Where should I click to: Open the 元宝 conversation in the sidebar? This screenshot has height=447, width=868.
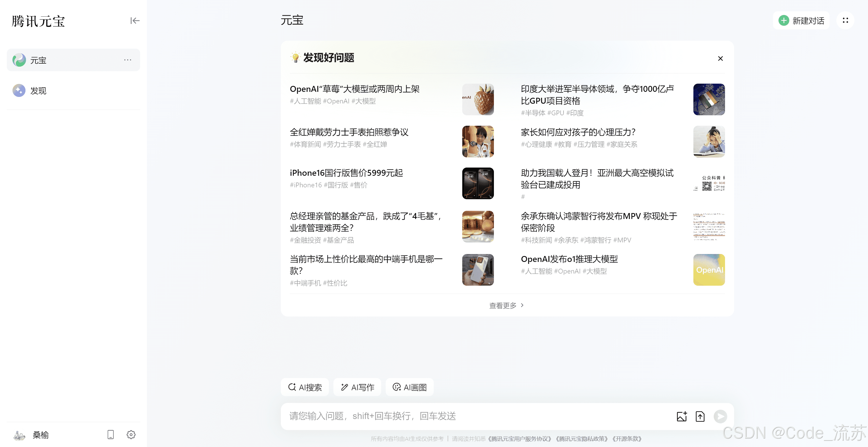coord(73,60)
